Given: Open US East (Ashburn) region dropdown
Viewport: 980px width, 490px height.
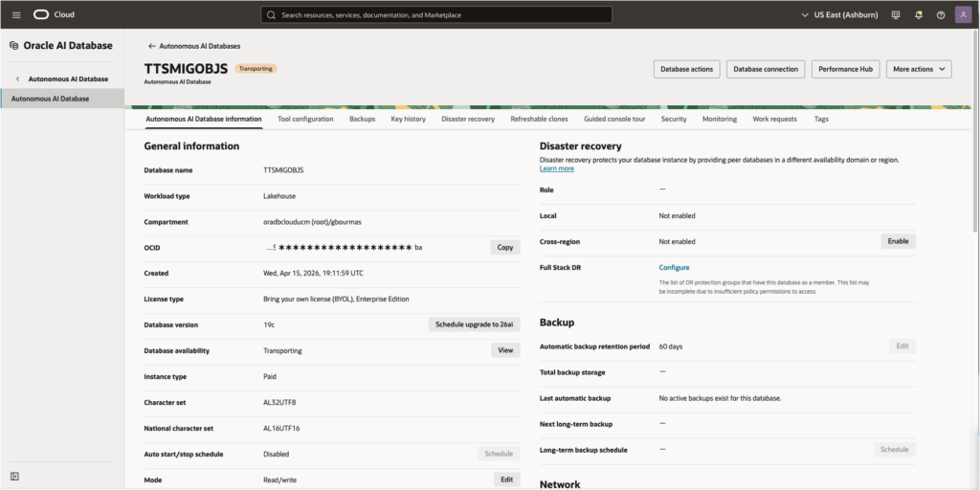Looking at the screenshot, I should 838,15.
